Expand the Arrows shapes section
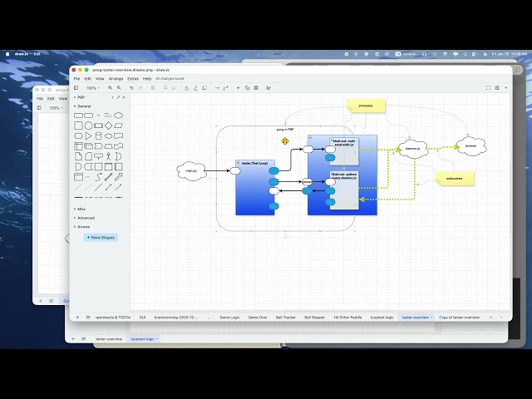The width and height of the screenshot is (532, 399). (x=82, y=227)
